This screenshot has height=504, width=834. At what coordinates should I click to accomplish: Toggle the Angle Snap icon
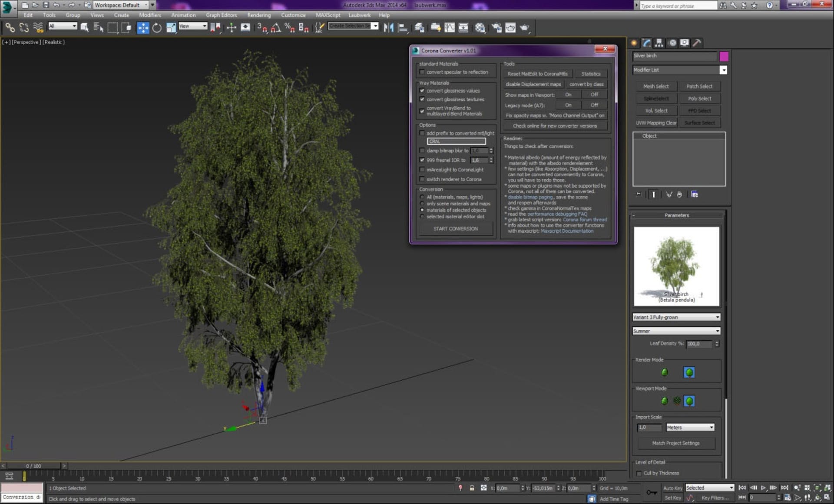276,28
